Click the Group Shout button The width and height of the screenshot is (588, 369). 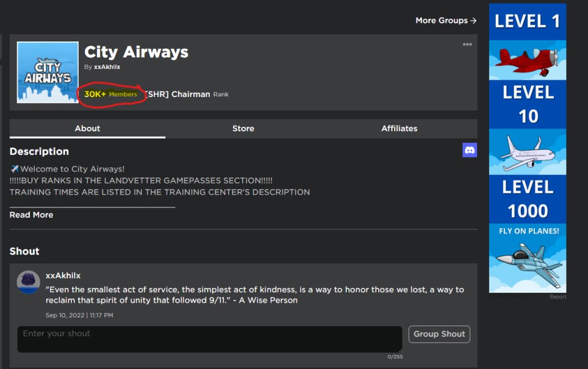(439, 334)
